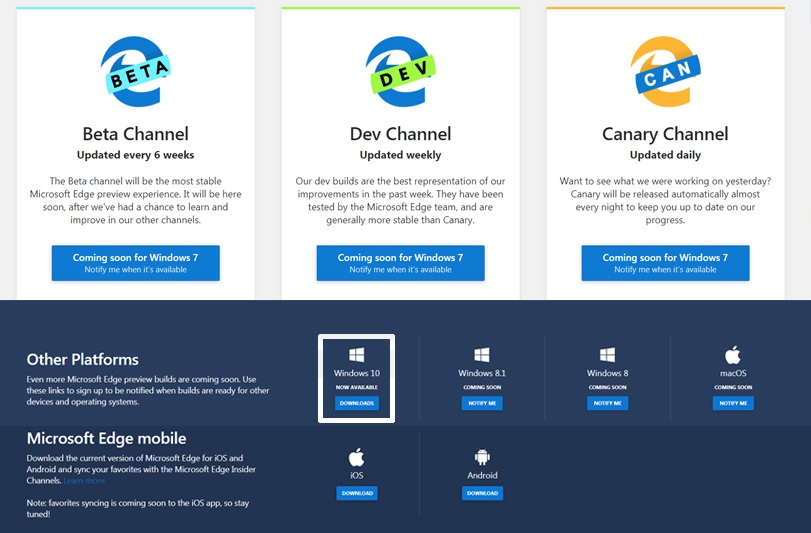Click the Dev channel Edge logo
Image resolution: width=811 pixels, height=533 pixels.
coord(400,71)
